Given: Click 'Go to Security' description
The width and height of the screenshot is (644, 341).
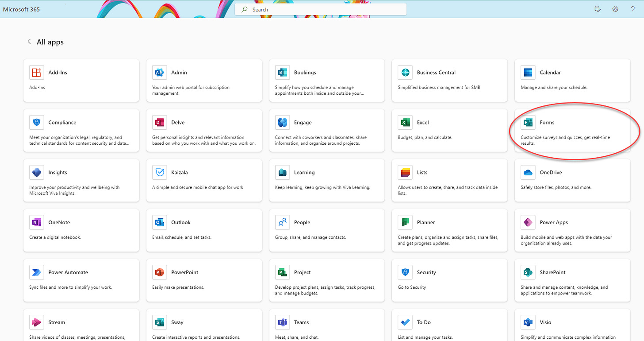Looking at the screenshot, I should [412, 287].
